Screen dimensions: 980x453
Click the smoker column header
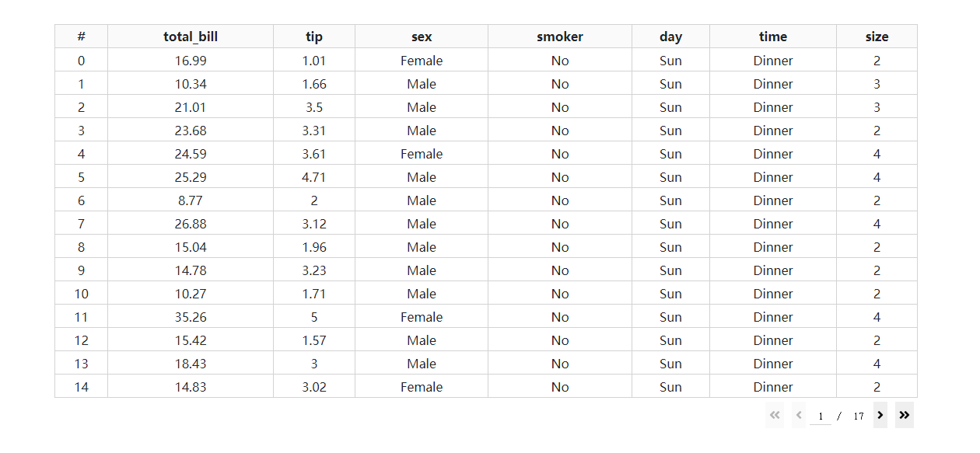click(560, 37)
